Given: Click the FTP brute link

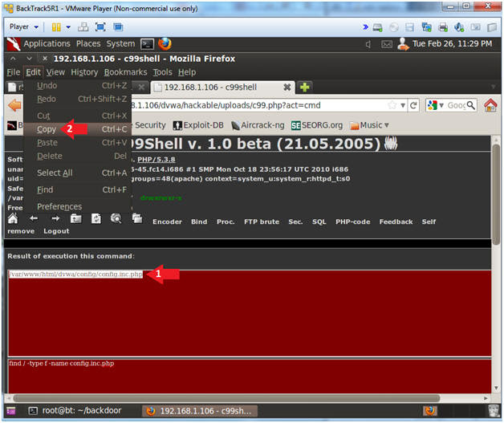Looking at the screenshot, I should (262, 222).
